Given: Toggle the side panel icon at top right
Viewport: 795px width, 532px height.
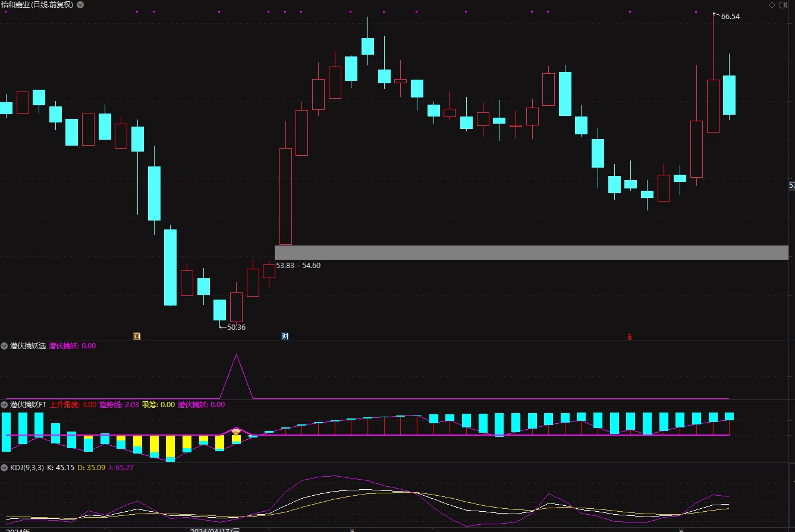Looking at the screenshot, I should (x=782, y=5).
